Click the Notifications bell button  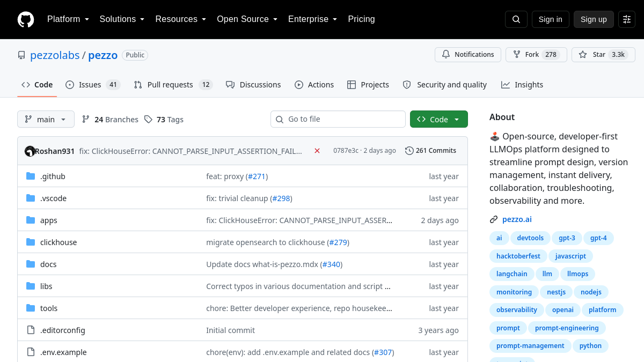(468, 55)
